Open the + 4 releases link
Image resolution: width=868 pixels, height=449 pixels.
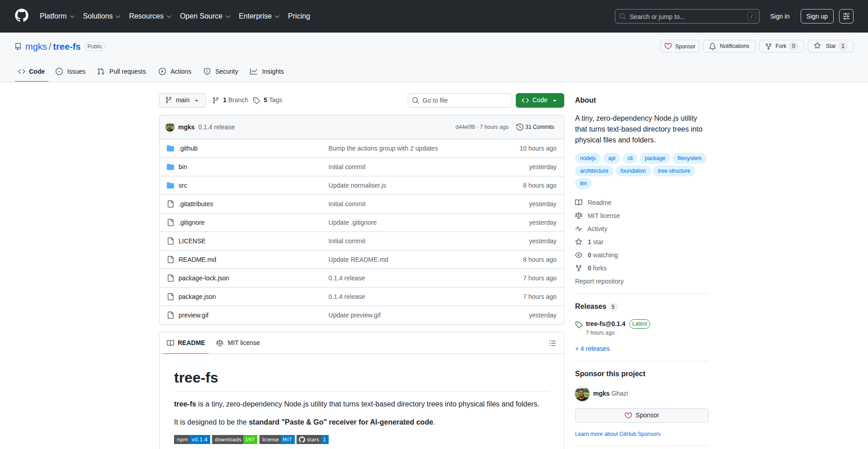point(592,349)
